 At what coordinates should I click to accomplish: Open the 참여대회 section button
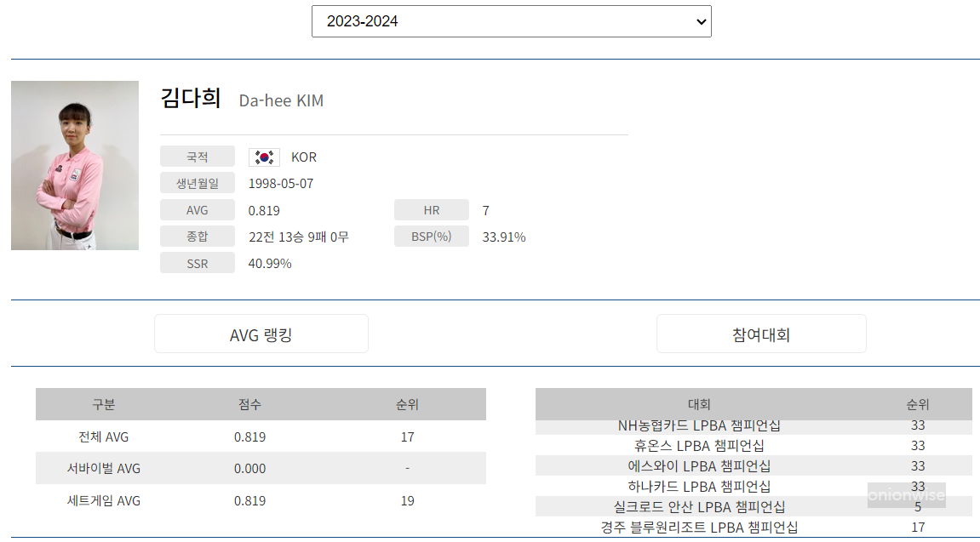click(x=760, y=334)
